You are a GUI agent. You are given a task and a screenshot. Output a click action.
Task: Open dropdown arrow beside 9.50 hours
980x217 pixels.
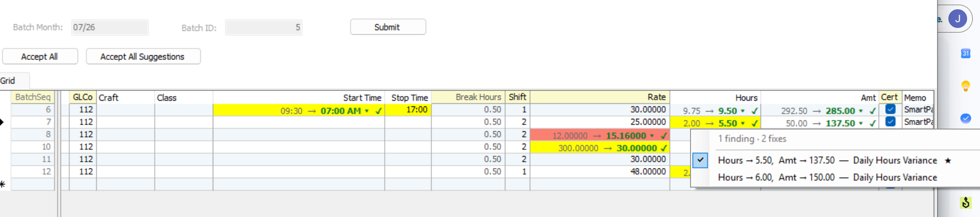click(742, 111)
